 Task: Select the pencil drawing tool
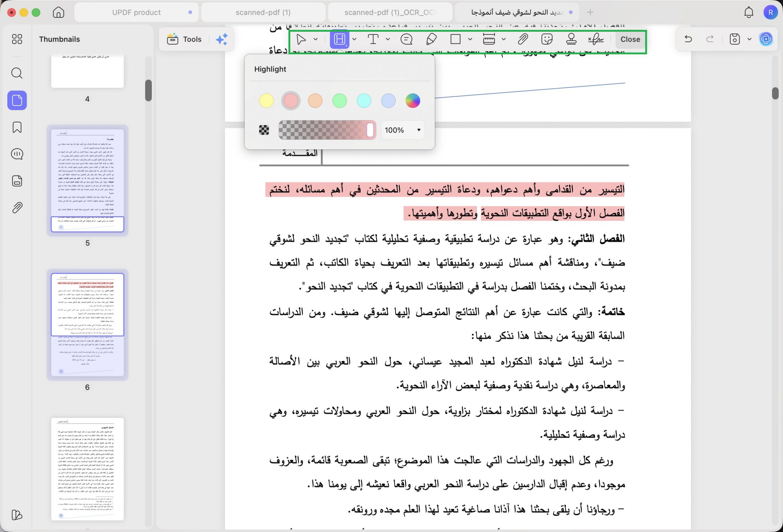pos(431,39)
